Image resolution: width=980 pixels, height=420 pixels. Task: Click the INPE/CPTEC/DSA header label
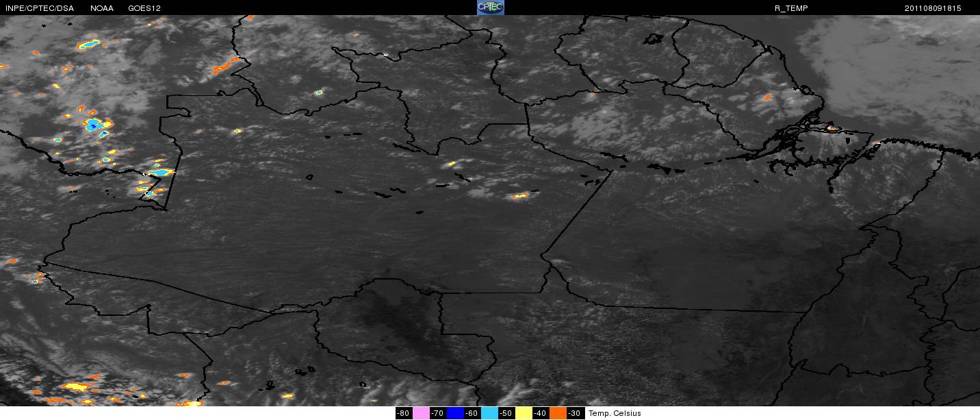[39, 8]
